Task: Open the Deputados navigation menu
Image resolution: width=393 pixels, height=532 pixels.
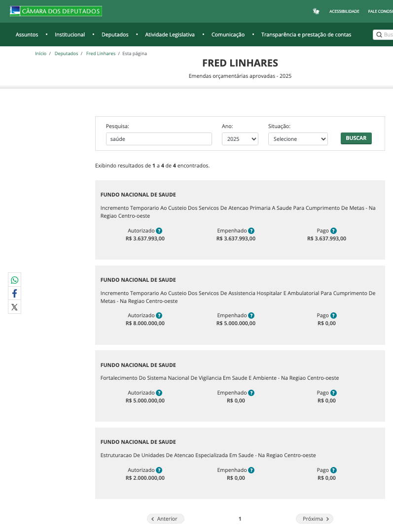Action: (x=115, y=34)
